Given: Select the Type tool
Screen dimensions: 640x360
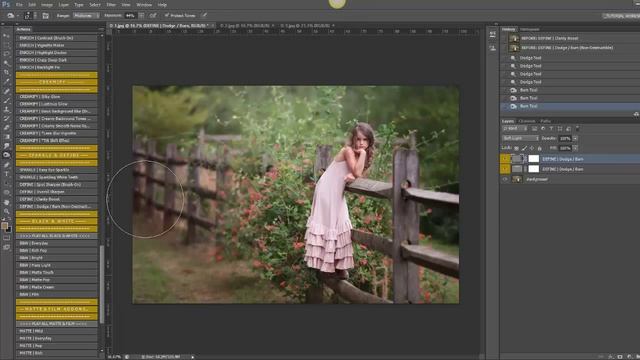Looking at the screenshot, I should [x=7, y=174].
